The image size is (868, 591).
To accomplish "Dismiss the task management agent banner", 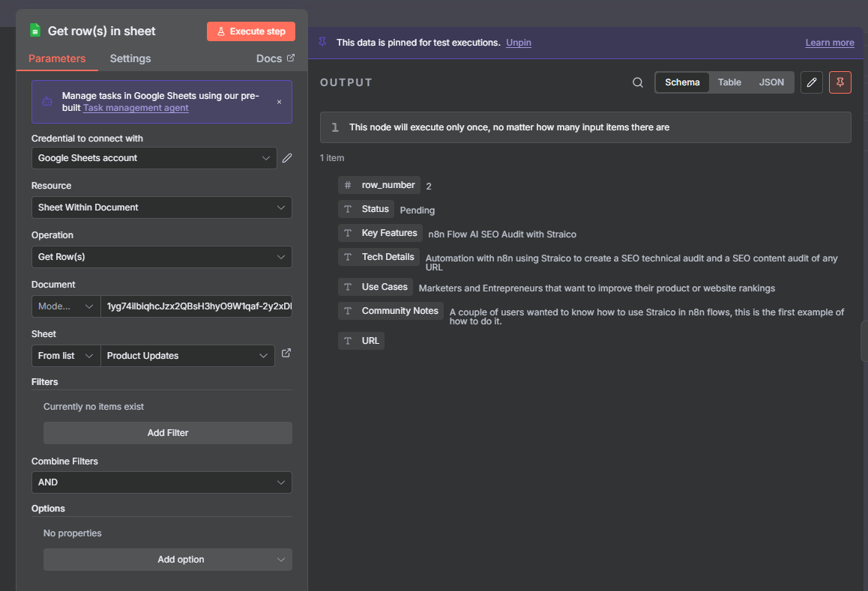I will (x=280, y=102).
